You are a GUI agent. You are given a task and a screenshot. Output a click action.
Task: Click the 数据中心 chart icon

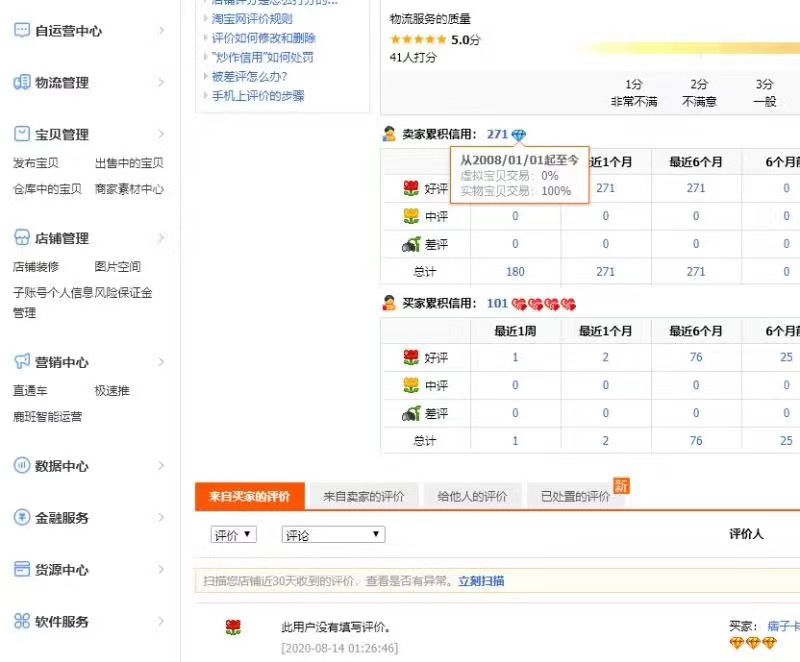pos(21,465)
